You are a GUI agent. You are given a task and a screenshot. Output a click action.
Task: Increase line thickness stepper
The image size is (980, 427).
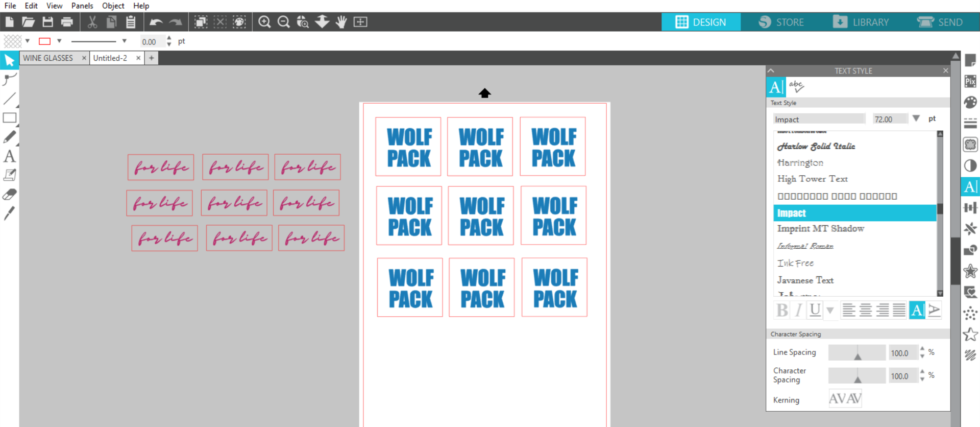pos(169,38)
